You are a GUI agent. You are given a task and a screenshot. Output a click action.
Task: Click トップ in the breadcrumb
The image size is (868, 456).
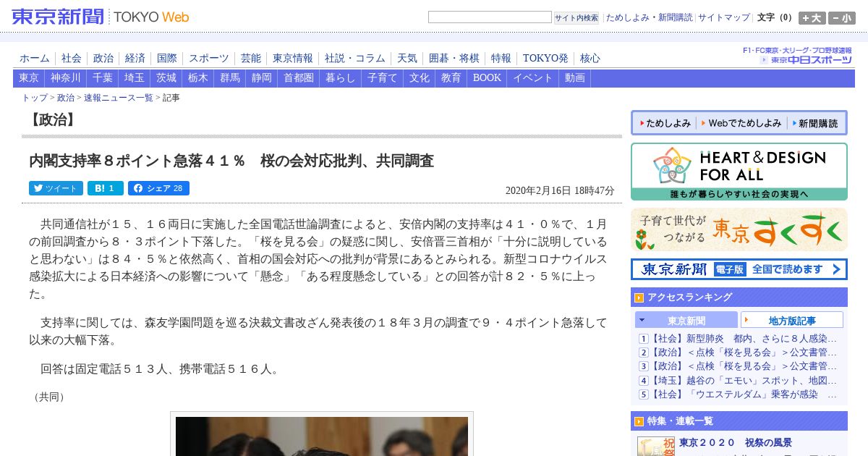coord(35,98)
